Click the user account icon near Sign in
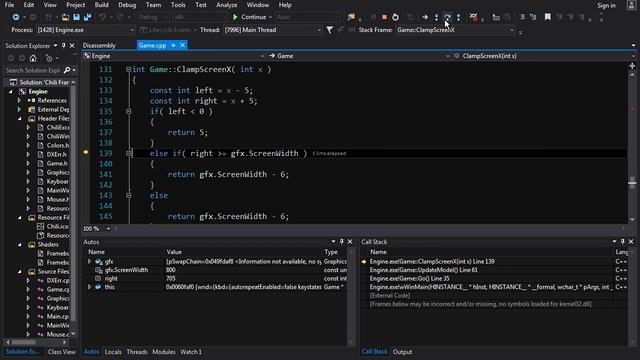This screenshot has width=640, height=360. [x=631, y=5]
